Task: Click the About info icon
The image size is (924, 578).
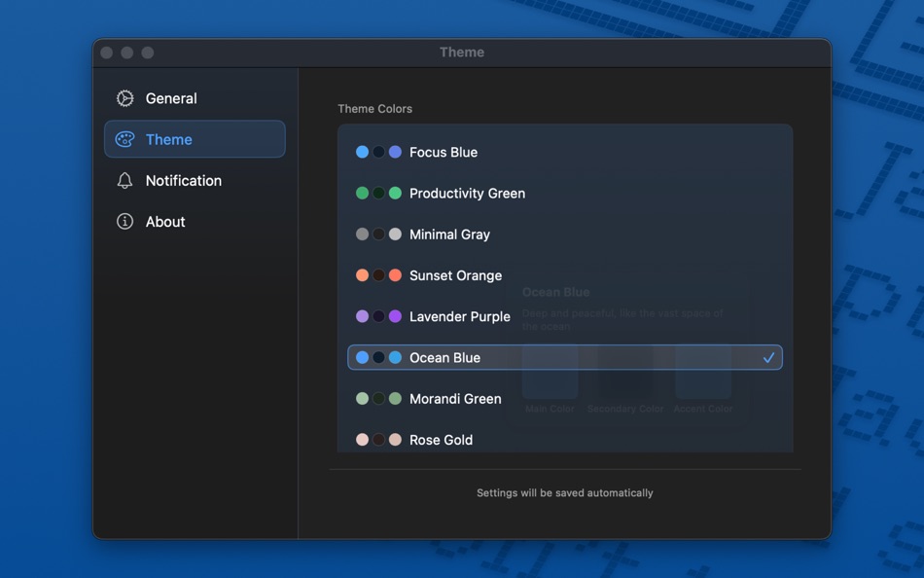Action: pyautogui.click(x=124, y=222)
